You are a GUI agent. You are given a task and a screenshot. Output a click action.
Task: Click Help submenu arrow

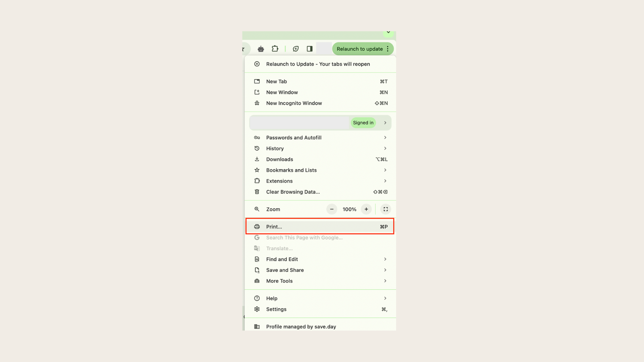[x=385, y=298]
